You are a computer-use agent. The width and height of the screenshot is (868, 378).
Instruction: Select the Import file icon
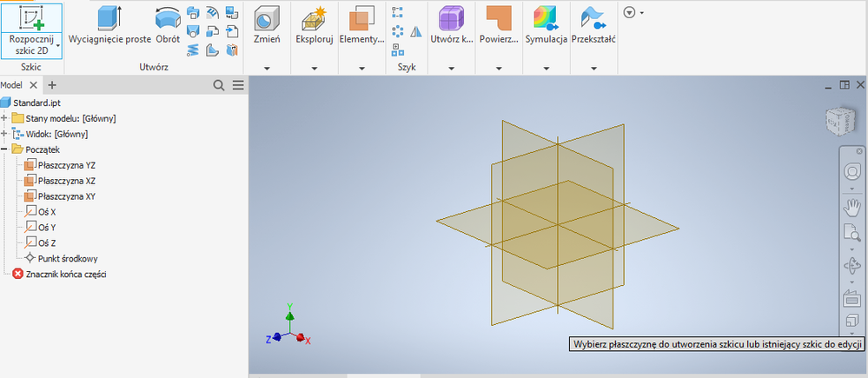click(233, 30)
